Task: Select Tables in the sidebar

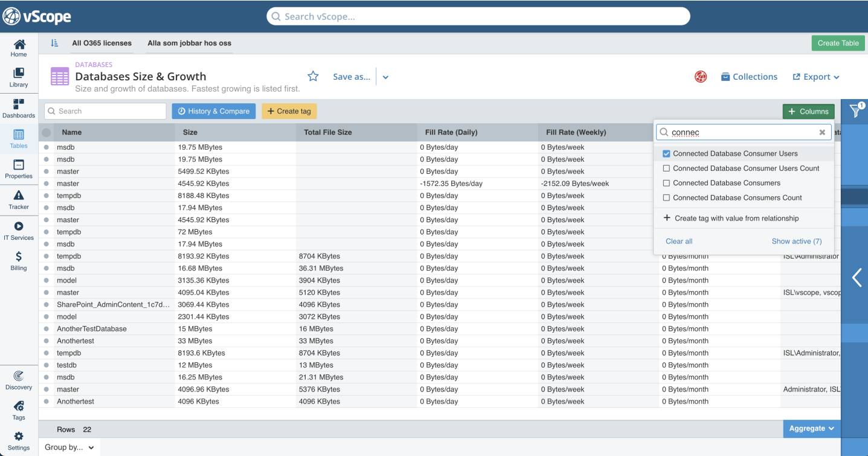Action: 19,140
